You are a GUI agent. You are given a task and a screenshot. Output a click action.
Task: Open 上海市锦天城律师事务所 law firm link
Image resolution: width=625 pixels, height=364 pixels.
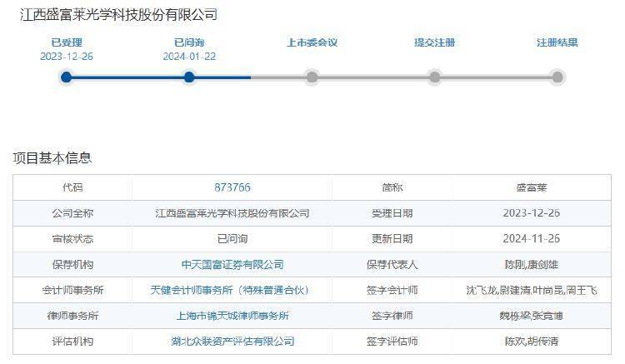[232, 316]
